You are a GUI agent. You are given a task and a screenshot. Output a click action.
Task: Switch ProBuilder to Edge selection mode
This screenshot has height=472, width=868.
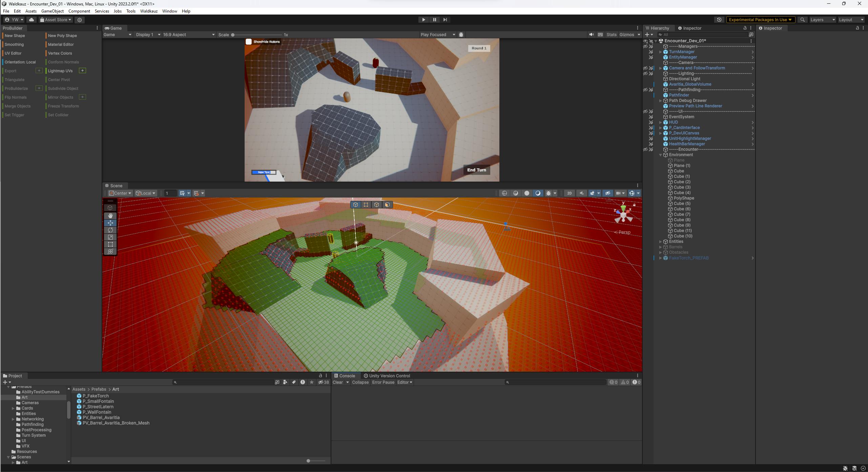pos(376,205)
